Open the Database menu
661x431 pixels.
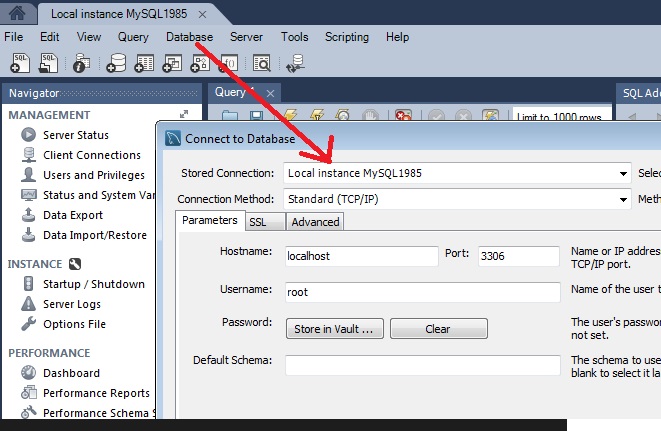tap(189, 37)
